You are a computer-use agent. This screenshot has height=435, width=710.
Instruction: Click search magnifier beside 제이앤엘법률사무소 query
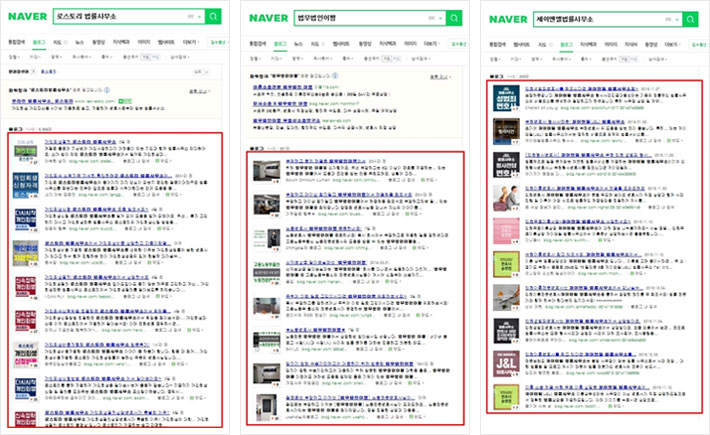pyautogui.click(x=691, y=18)
